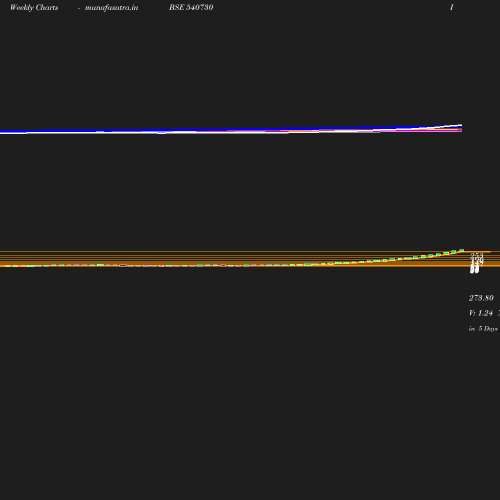Click the 'BSE 540730' ticker label

tap(191, 7)
